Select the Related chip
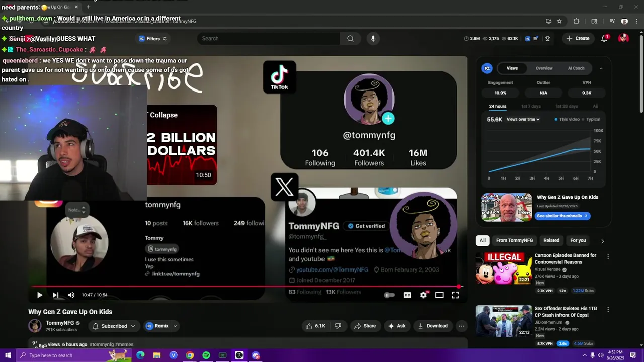This screenshot has width=644, height=362. point(551,240)
